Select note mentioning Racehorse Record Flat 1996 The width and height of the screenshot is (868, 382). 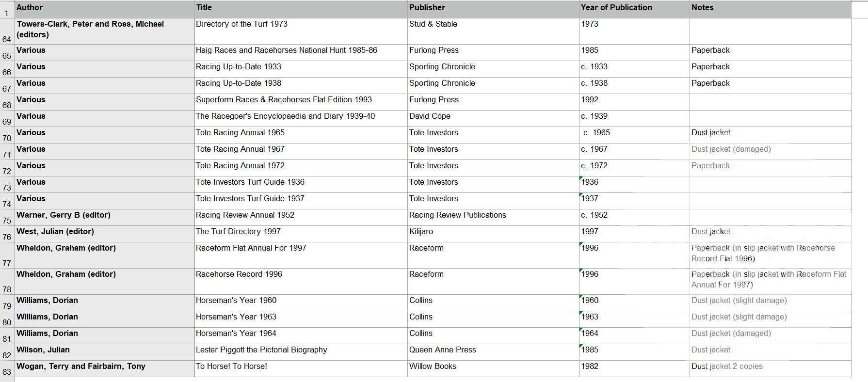pos(770,255)
